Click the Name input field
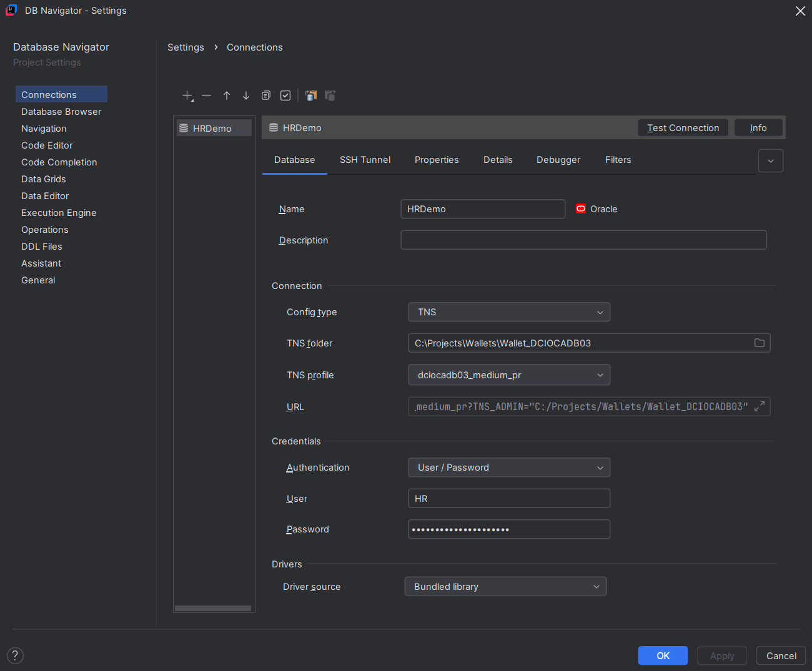 point(483,209)
